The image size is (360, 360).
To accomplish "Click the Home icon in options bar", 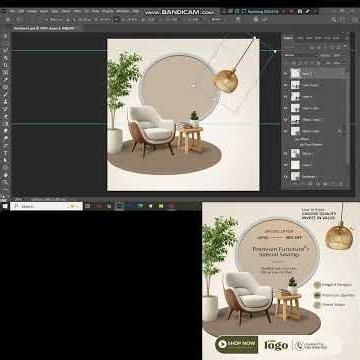I will pyautogui.click(x=8, y=19).
